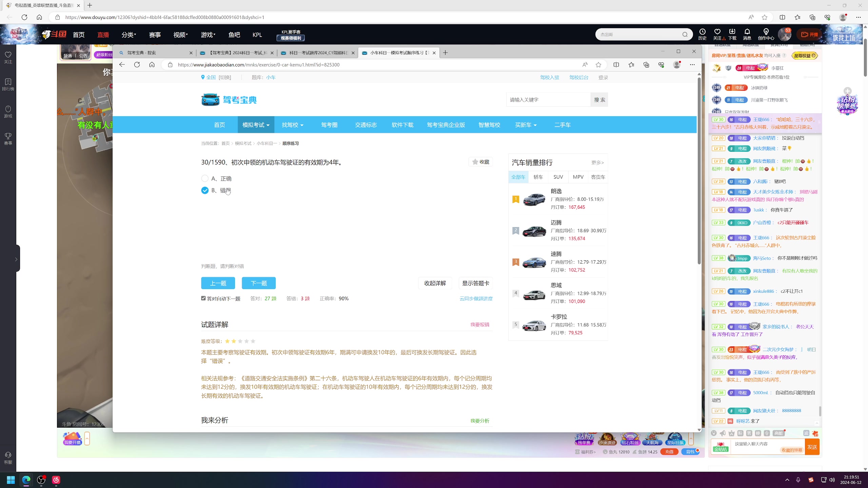Click 切换 region link
Screen dimensions: 868x488
click(x=225, y=78)
